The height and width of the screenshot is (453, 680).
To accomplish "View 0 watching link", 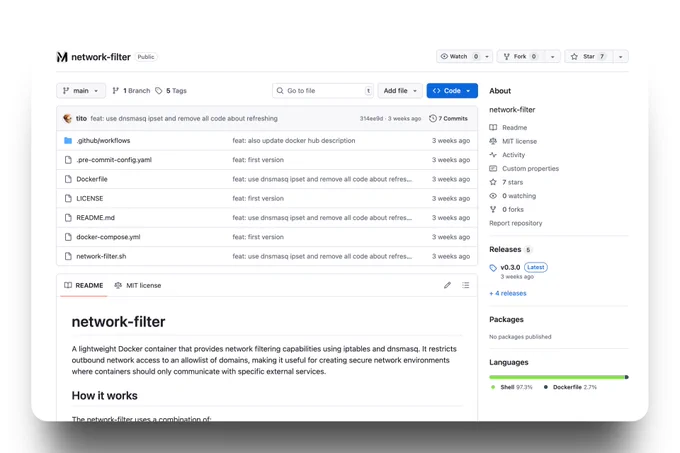I will point(519,196).
